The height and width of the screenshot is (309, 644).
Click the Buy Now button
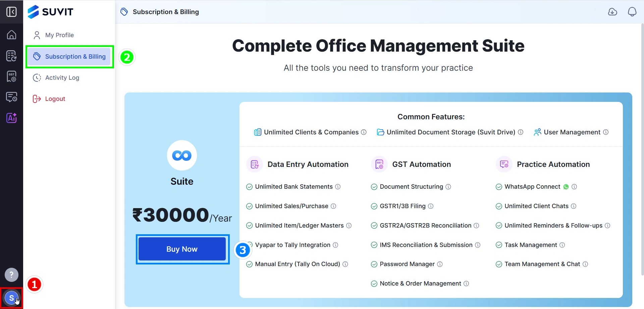(x=182, y=249)
